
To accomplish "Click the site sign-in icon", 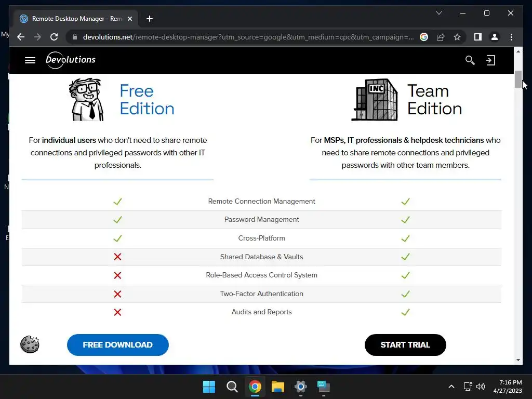I will [x=490, y=60].
